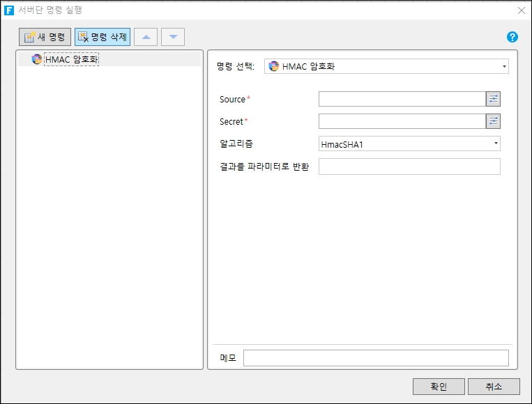Click the 결과를 파라미터로 반환 text box
The width and height of the screenshot is (532, 404).
click(409, 166)
